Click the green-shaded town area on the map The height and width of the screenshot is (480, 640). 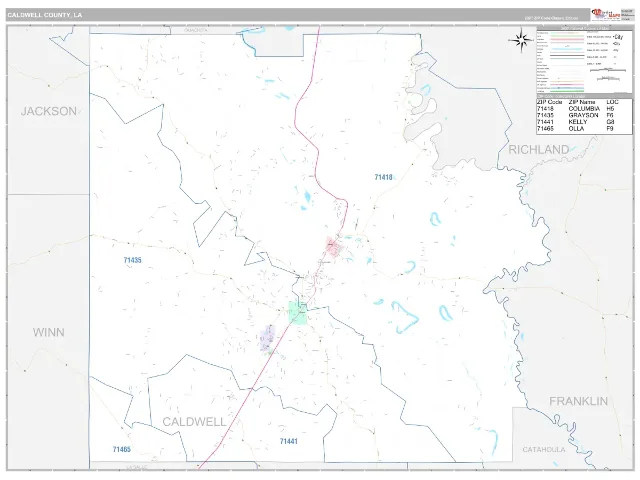[298, 313]
